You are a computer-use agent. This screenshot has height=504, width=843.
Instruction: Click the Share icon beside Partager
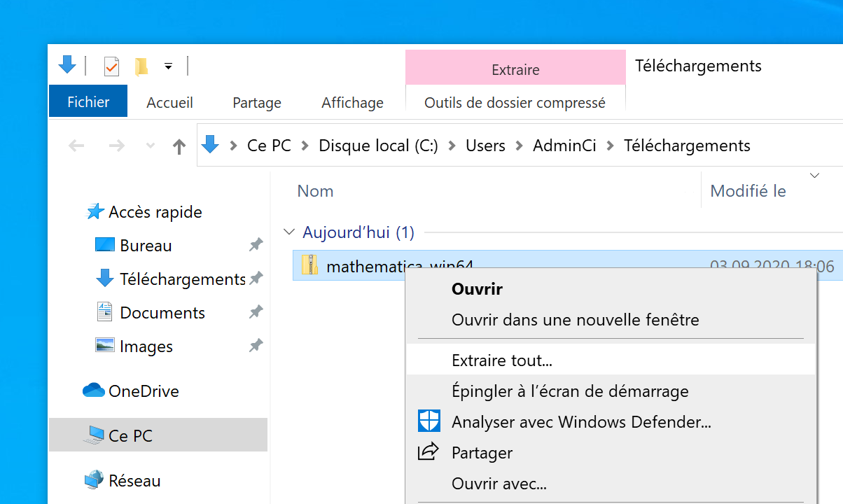(x=429, y=452)
